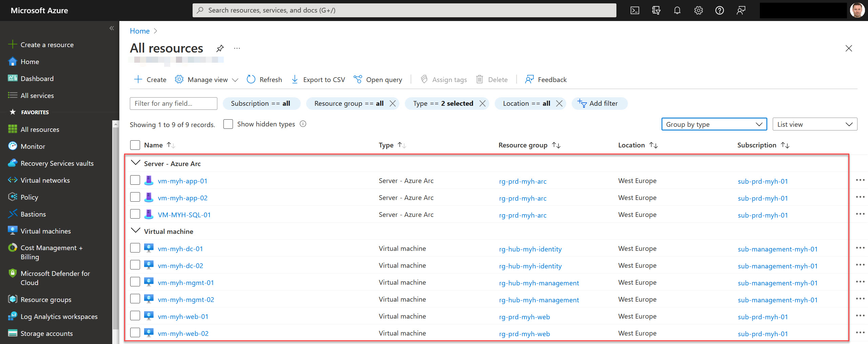Open the Manage view menu

(206, 79)
